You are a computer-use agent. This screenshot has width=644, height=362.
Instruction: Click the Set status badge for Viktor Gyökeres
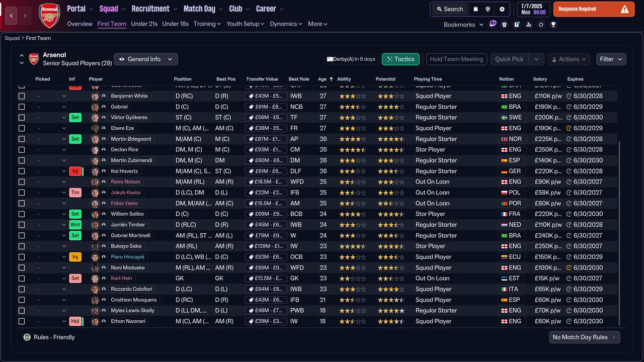(x=75, y=117)
